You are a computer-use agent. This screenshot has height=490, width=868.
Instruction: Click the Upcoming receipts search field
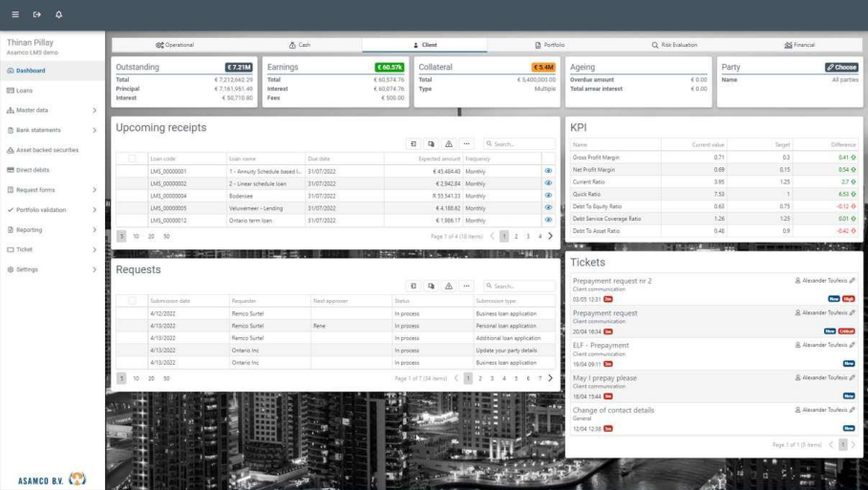519,144
